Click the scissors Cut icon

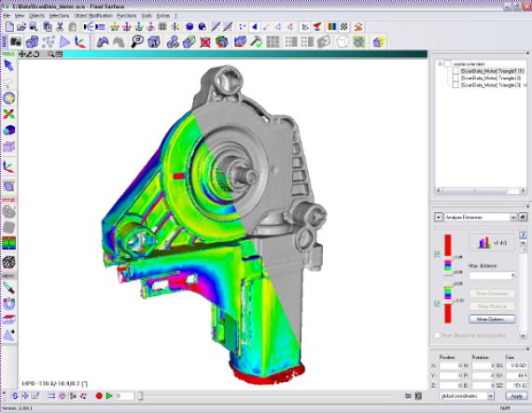(60, 26)
